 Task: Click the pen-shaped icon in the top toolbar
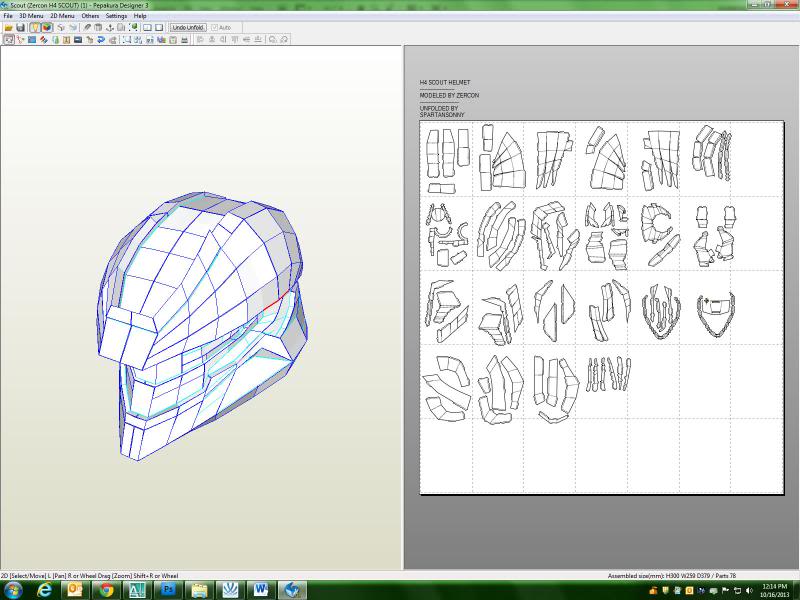point(87,28)
